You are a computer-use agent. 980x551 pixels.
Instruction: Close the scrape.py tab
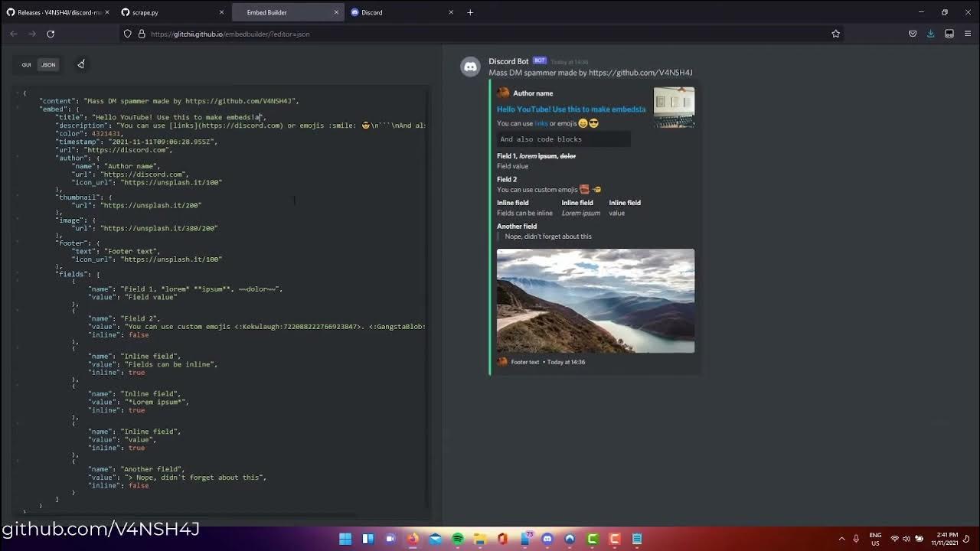click(222, 12)
